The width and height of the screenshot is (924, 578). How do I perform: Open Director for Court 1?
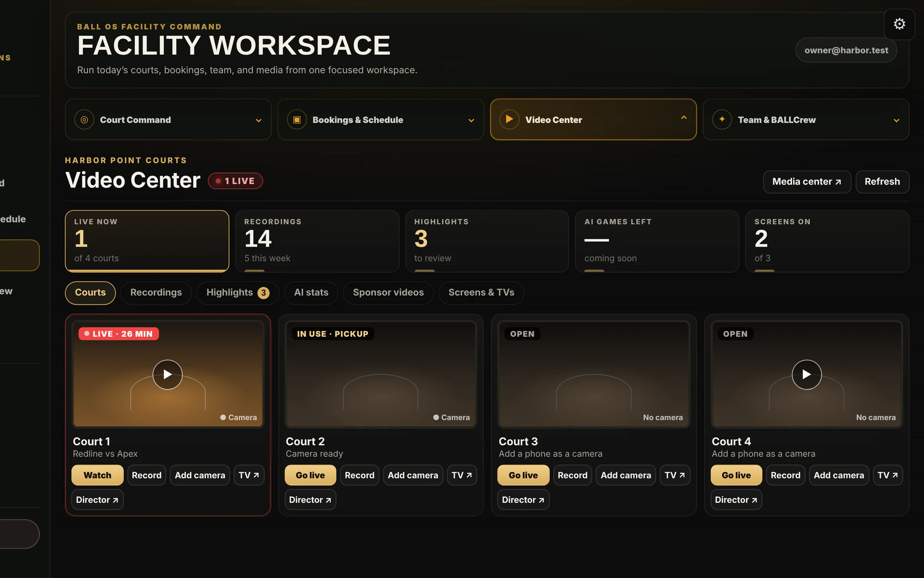pos(97,500)
